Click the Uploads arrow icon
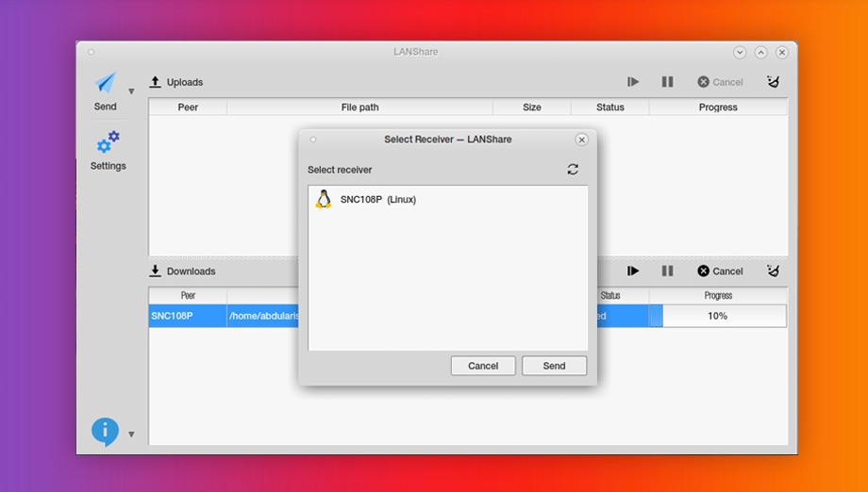Viewport: 868px width, 492px height. coord(155,82)
